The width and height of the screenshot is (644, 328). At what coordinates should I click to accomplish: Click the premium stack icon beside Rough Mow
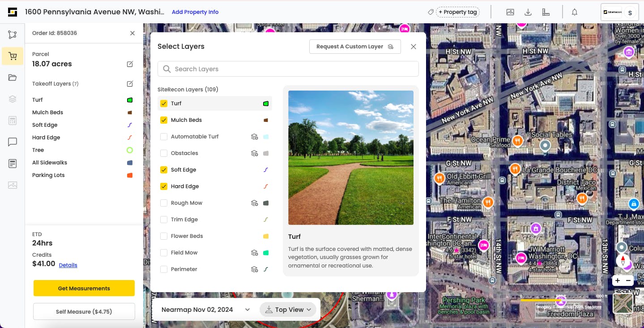tap(254, 203)
